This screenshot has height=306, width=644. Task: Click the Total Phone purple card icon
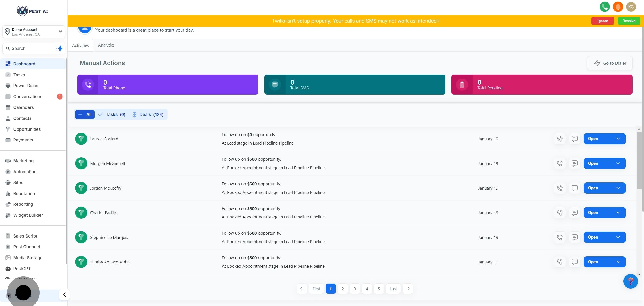pos(88,85)
